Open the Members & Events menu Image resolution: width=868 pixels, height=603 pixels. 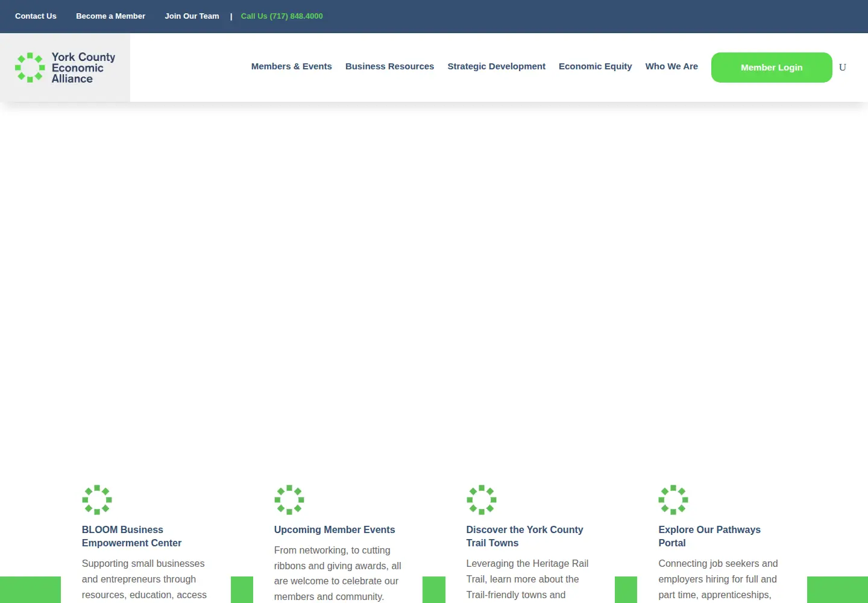[292, 66]
